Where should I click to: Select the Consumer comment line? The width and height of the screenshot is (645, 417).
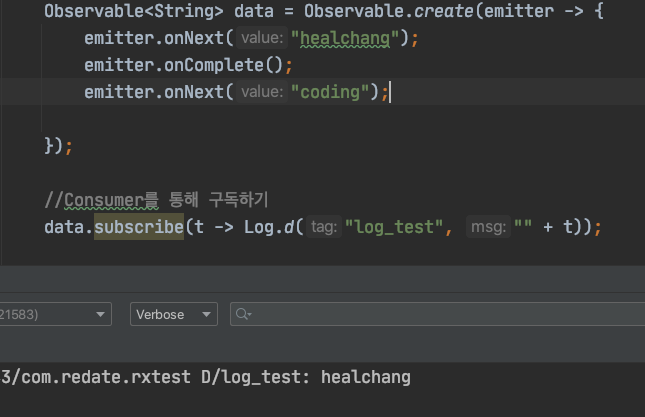157,200
